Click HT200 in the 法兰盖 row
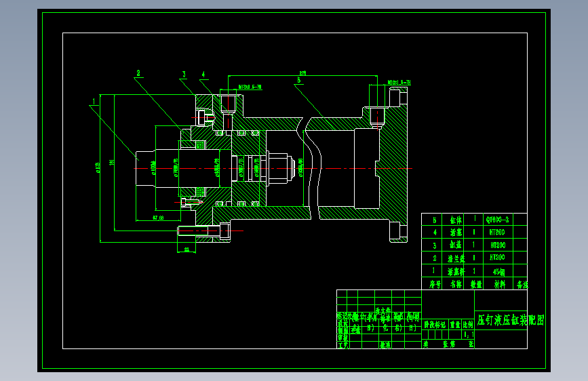Screen dimensions: 588x381 click(497, 257)
